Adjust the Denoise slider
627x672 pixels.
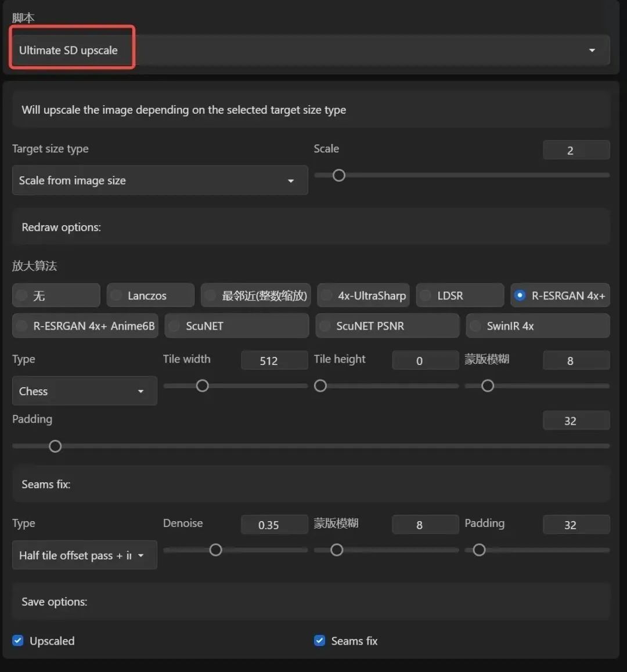coord(216,550)
